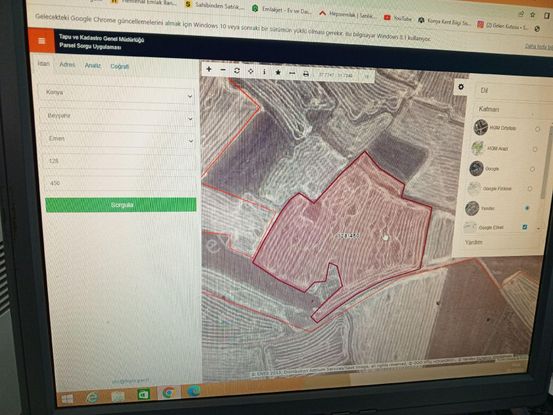Open the orange hamburger menu
The width and height of the screenshot is (553, 415).
[42, 41]
